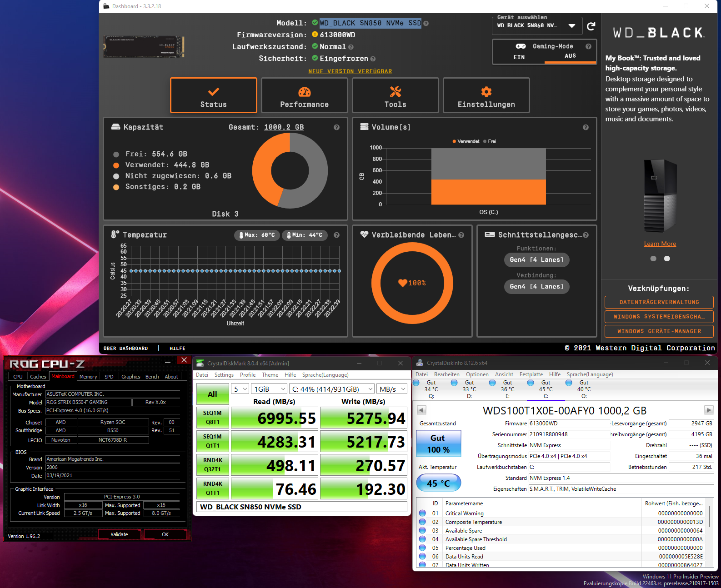
Task: Run the SEQ1M Q8T1 test
Action: pyautogui.click(x=212, y=418)
